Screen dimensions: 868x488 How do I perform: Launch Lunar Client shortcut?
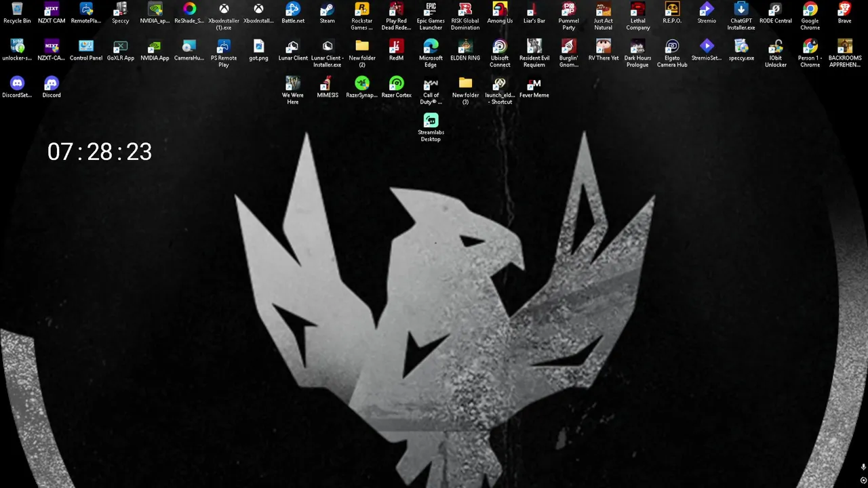click(293, 50)
